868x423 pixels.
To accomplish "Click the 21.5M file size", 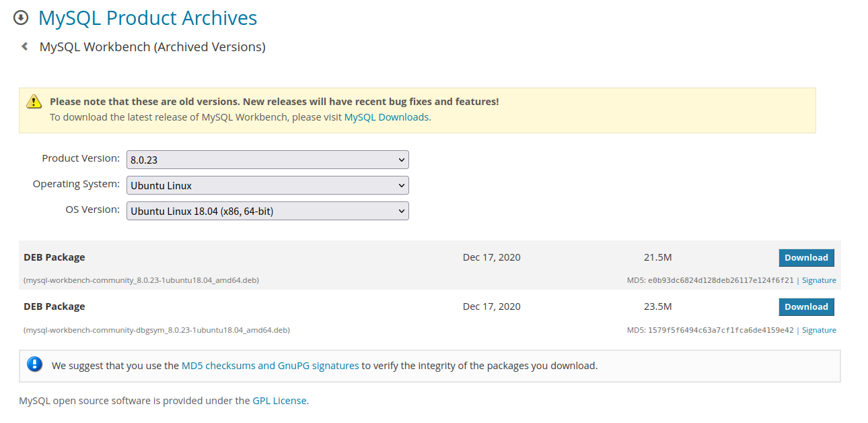I will tap(657, 257).
